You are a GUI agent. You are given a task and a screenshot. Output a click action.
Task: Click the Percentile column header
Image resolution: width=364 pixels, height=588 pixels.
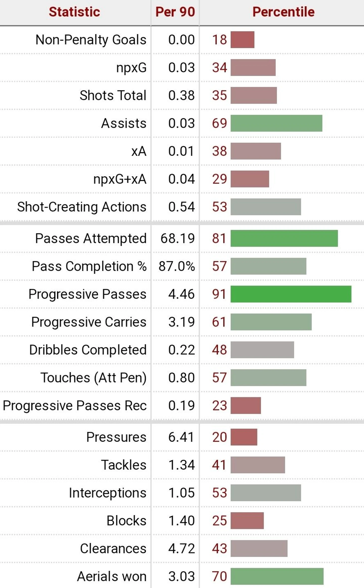coord(283,12)
